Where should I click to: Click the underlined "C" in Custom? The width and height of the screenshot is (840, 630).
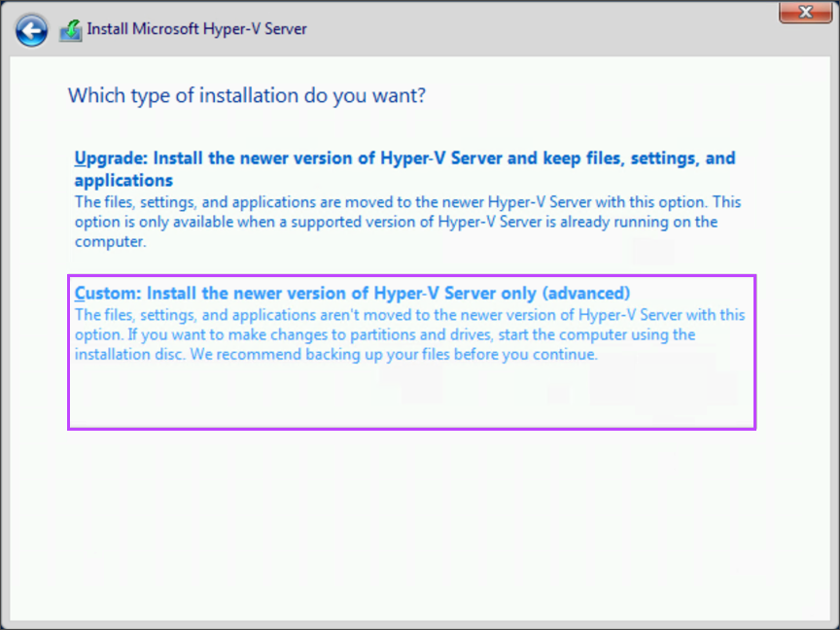click(80, 293)
